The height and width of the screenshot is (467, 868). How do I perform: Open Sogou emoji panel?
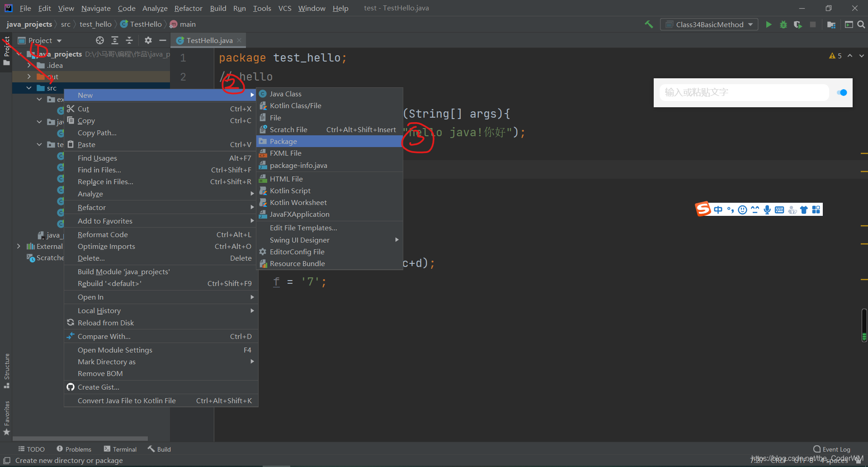coord(742,210)
